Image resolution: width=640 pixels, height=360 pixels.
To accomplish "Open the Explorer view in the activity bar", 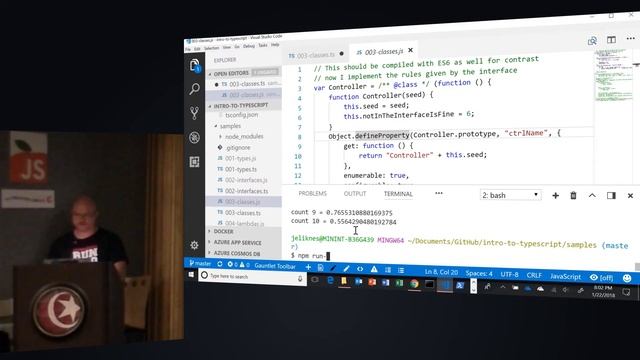I will coord(195,65).
